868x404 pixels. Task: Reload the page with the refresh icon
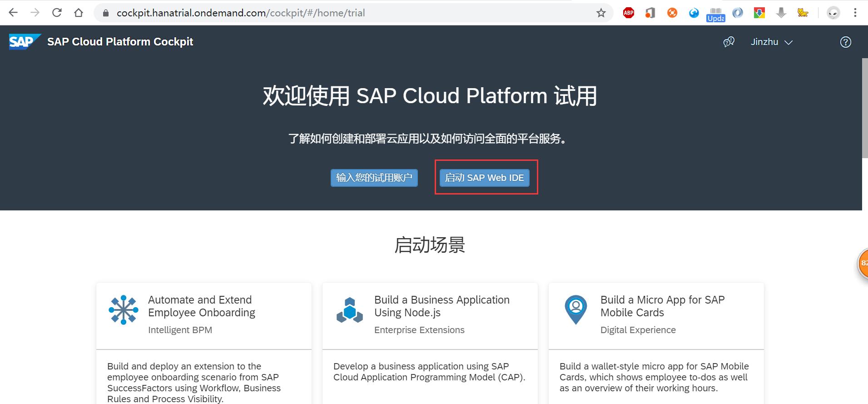(57, 13)
